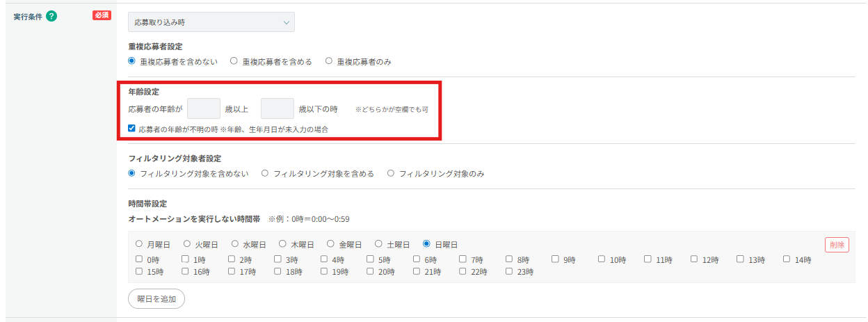Choose the 重複応募者のみ radio option

329,61
